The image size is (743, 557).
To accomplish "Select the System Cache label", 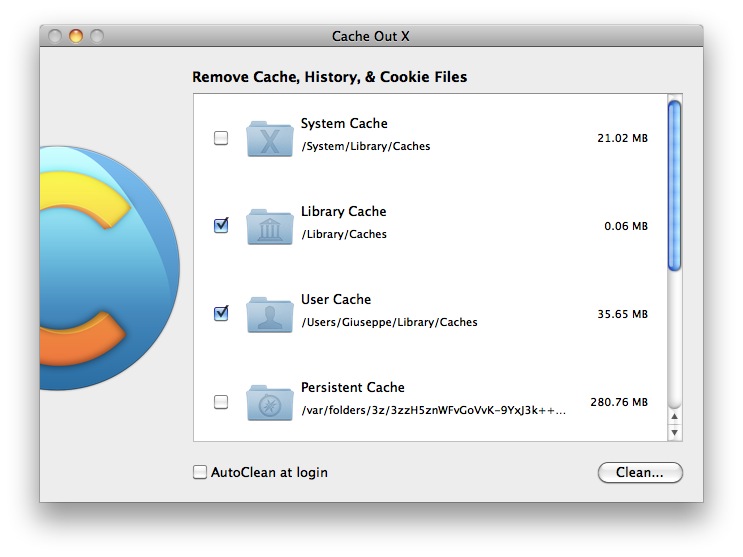I will (x=344, y=123).
